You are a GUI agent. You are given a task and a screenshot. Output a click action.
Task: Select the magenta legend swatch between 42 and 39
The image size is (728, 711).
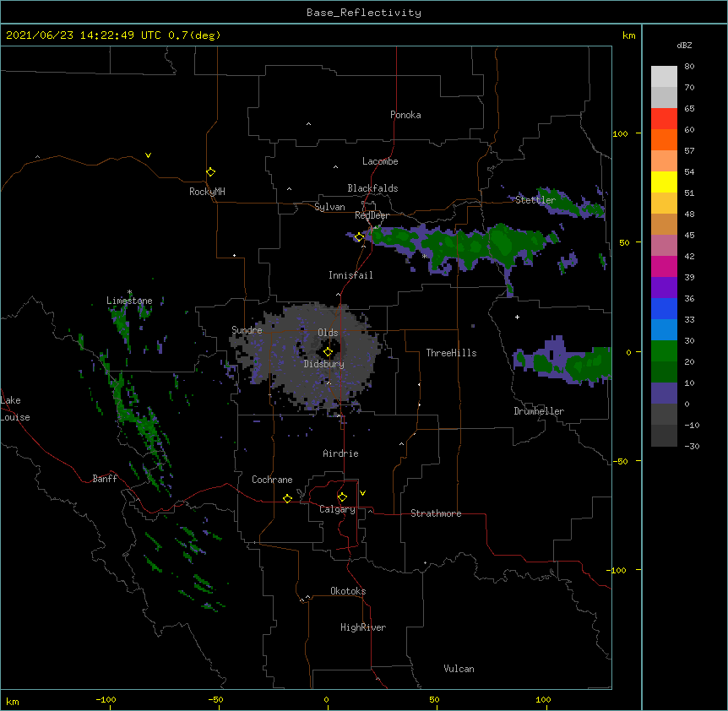664,266
